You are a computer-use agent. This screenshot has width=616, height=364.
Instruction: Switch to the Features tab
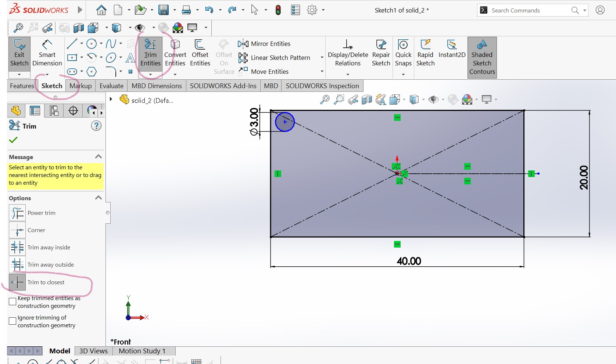pos(22,86)
